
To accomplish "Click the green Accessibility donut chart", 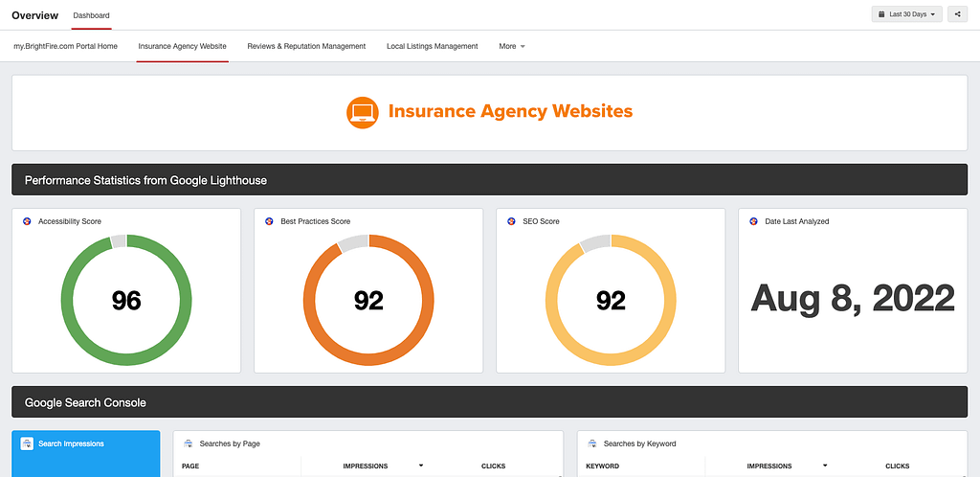I will (126, 300).
